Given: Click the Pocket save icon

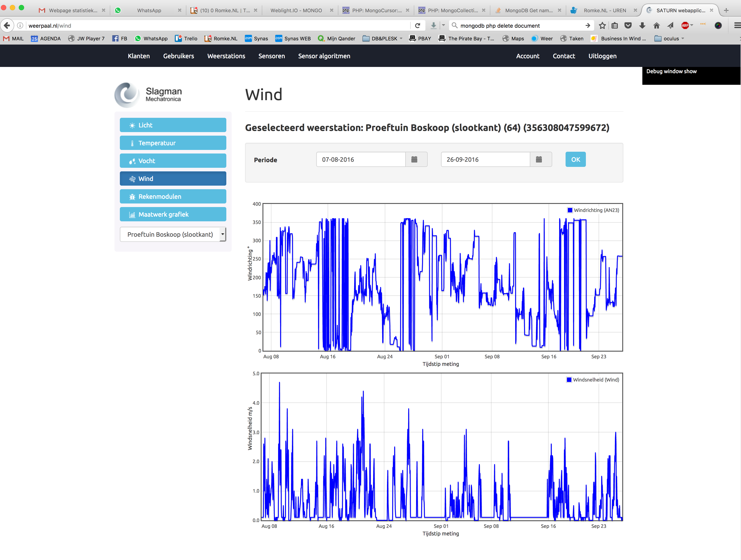Looking at the screenshot, I should click(628, 25).
